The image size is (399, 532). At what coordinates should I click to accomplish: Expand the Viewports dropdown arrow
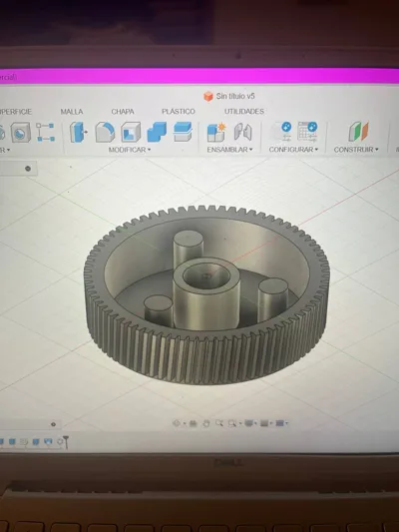(x=287, y=423)
